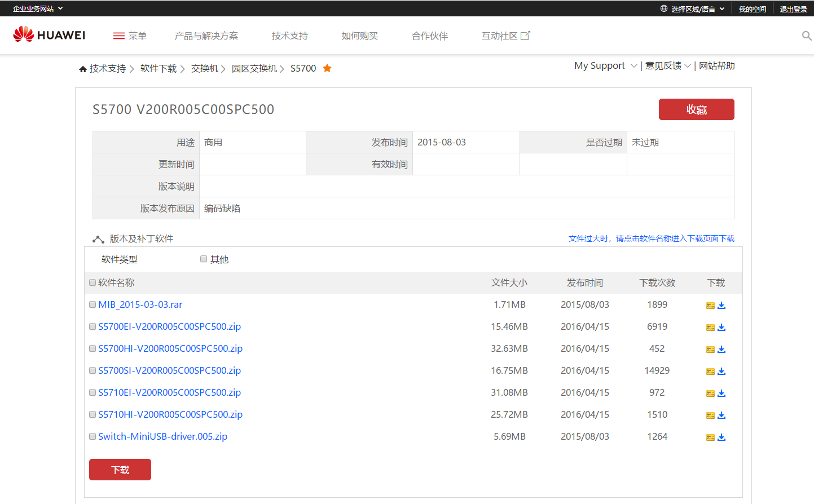This screenshot has height=504, width=814.
Task: Open the 合作伙伴 menu
Action: coord(430,36)
